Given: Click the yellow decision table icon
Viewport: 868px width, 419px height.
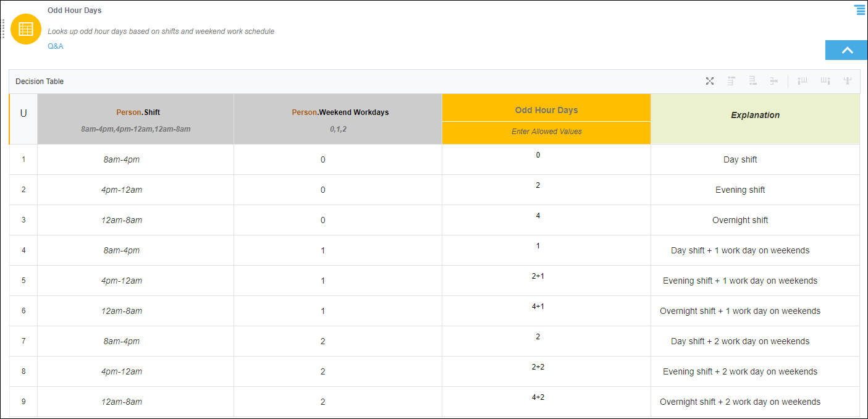Looking at the screenshot, I should [x=26, y=29].
